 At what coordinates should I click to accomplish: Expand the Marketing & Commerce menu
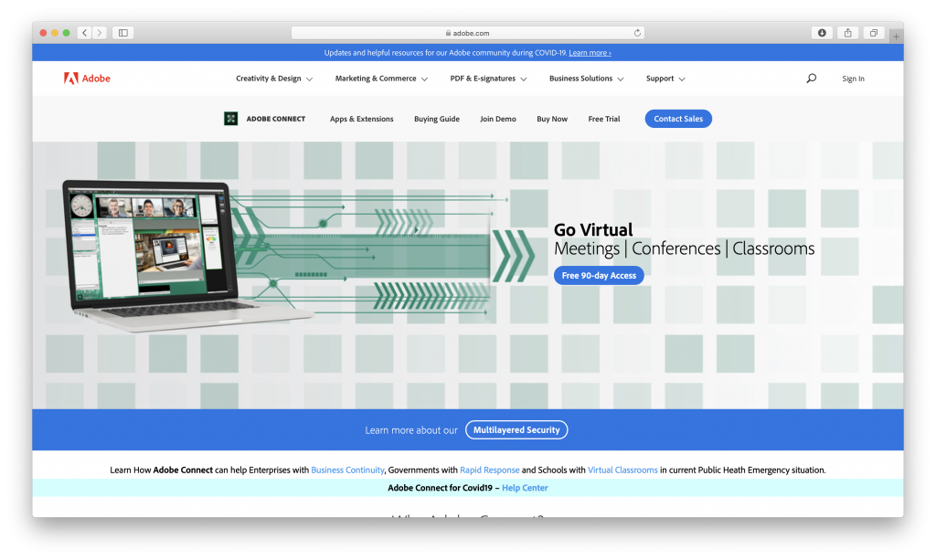coord(381,79)
